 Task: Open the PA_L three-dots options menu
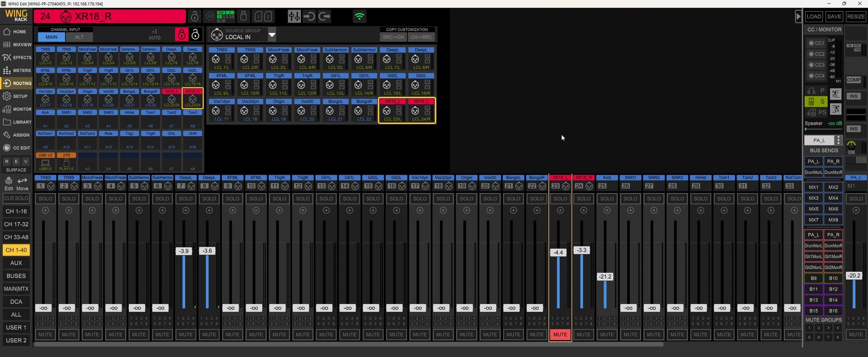pyautogui.click(x=838, y=140)
